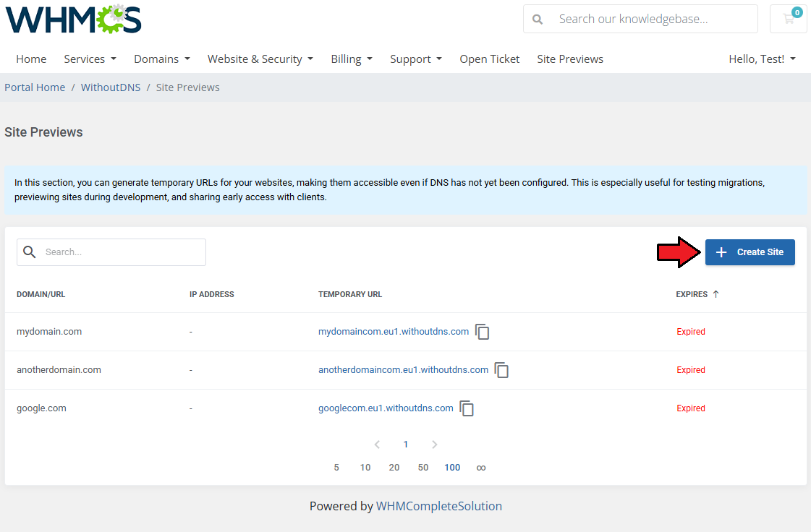The image size is (811, 532).
Task: Open Site Previews navigation item
Action: coord(570,59)
